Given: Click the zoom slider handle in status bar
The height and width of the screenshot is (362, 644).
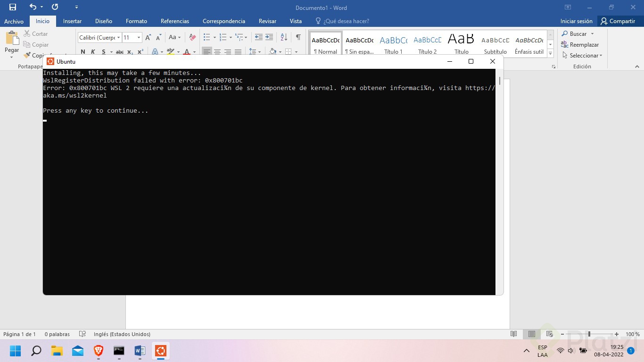Looking at the screenshot, I should click(589, 334).
